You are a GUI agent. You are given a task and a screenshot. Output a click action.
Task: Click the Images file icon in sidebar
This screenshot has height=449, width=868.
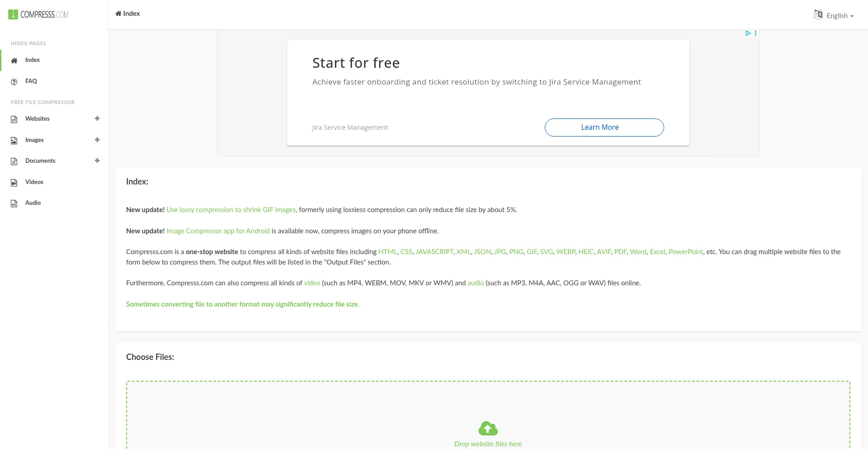[14, 141]
